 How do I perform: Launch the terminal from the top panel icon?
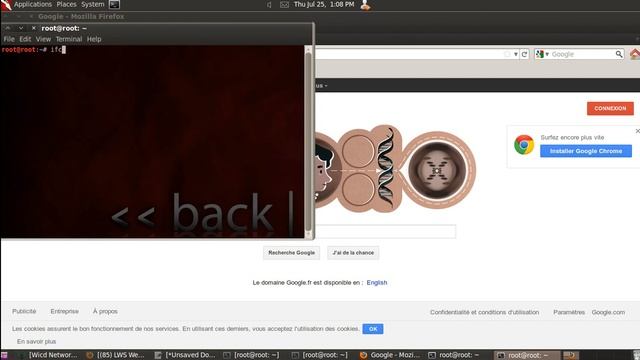tap(114, 4)
